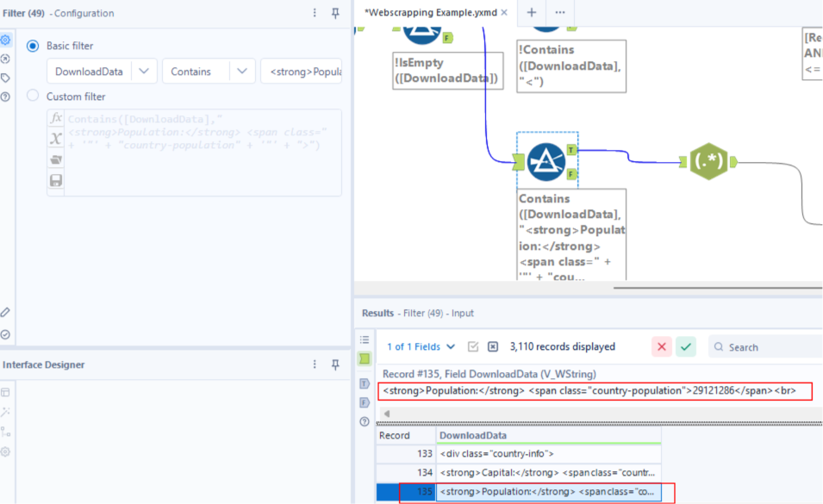Select the <strong>Capital: cell
The image size is (823, 504).
[x=548, y=472]
